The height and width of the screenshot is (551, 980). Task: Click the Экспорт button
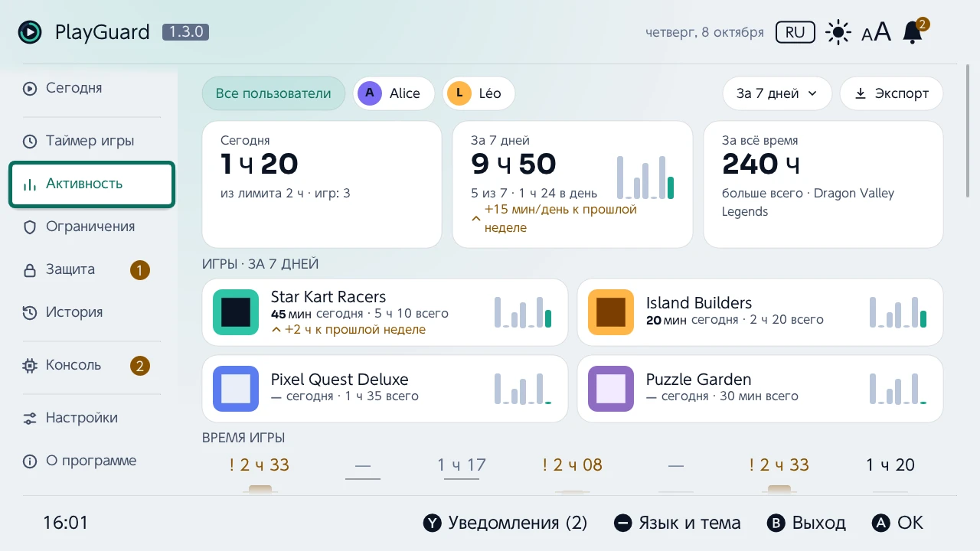click(x=891, y=93)
